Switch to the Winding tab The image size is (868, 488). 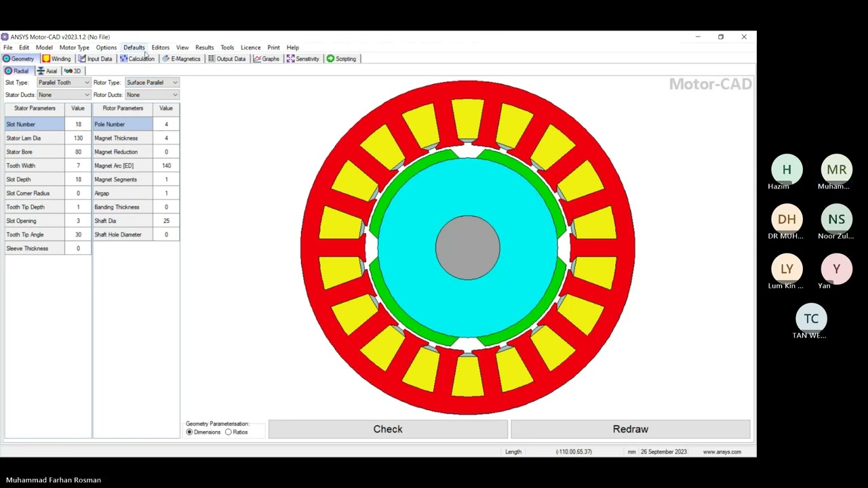coord(56,59)
